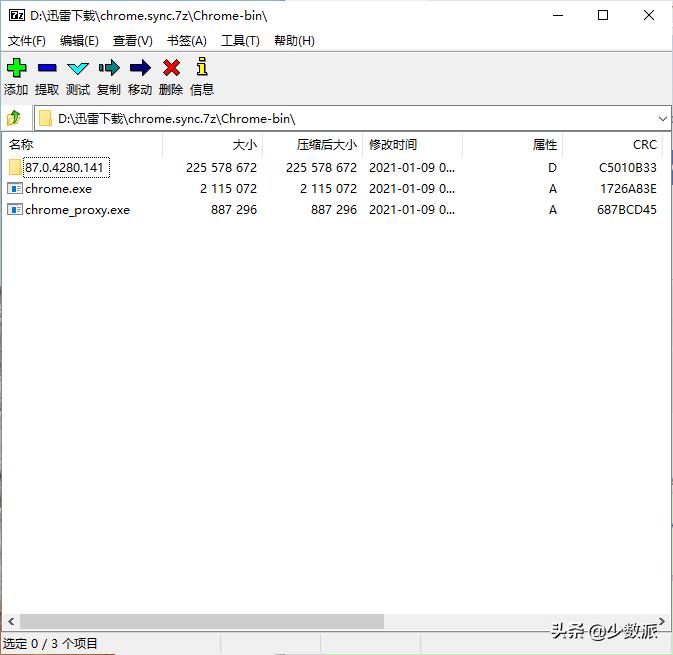Sort by 名称 column header
673x655 pixels.
pyautogui.click(x=83, y=145)
